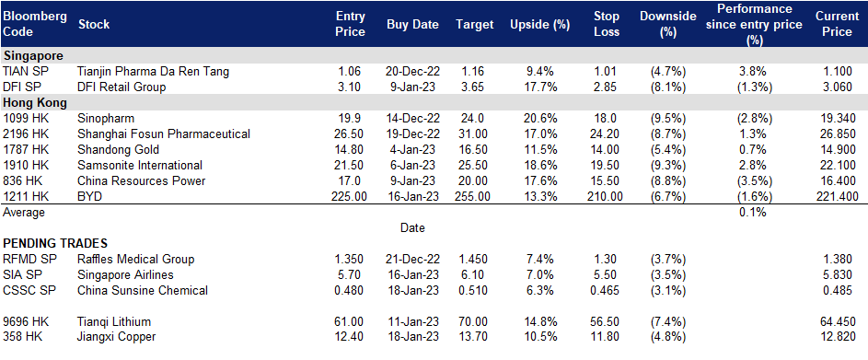Click Tianqi Lithium target price 70.00
This screenshot has height=360, width=868.
click(473, 321)
